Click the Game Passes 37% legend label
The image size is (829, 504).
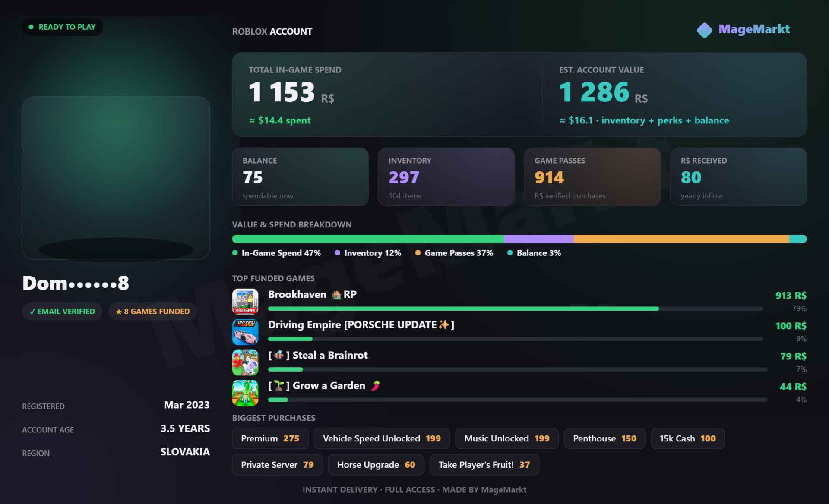click(x=459, y=253)
